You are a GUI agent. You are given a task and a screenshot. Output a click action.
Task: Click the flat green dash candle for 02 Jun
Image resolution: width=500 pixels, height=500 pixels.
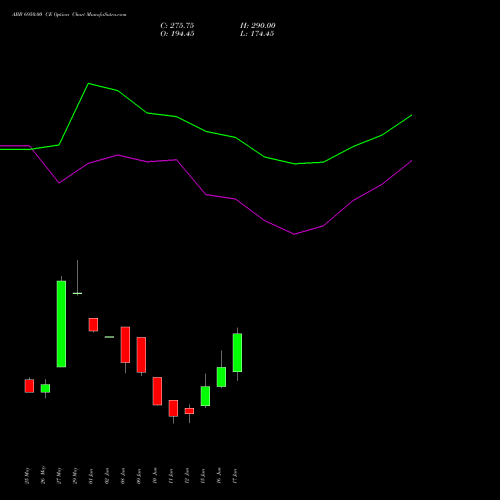109,337
